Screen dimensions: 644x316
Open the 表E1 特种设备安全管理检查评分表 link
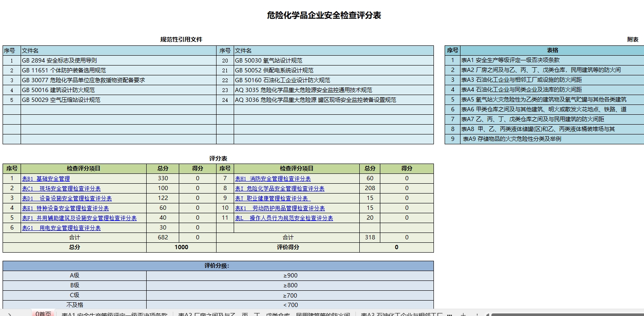(x=65, y=208)
